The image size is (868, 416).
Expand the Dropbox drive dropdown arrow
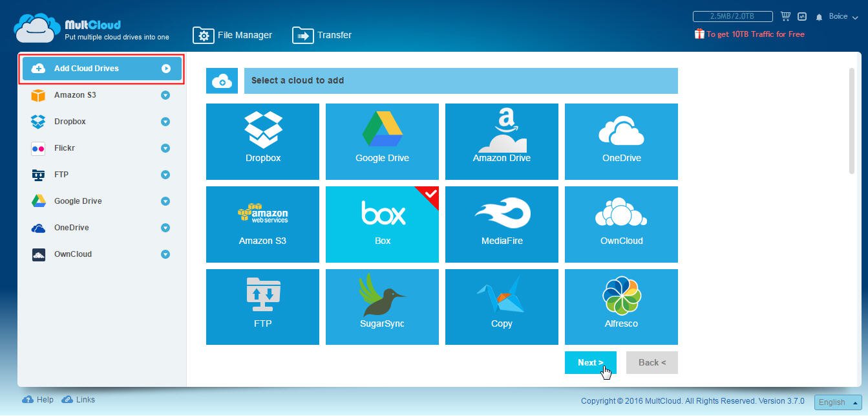pyautogui.click(x=165, y=122)
